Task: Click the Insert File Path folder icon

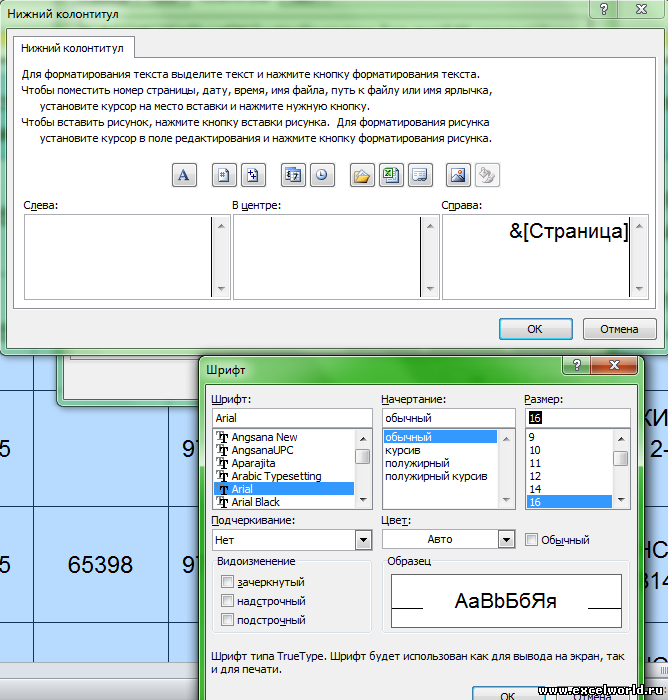Action: pyautogui.click(x=362, y=175)
